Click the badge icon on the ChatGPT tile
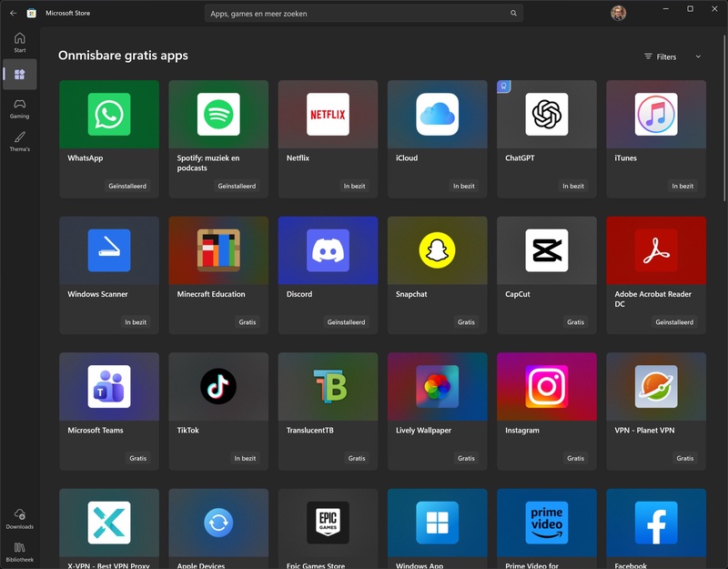 coord(501,84)
